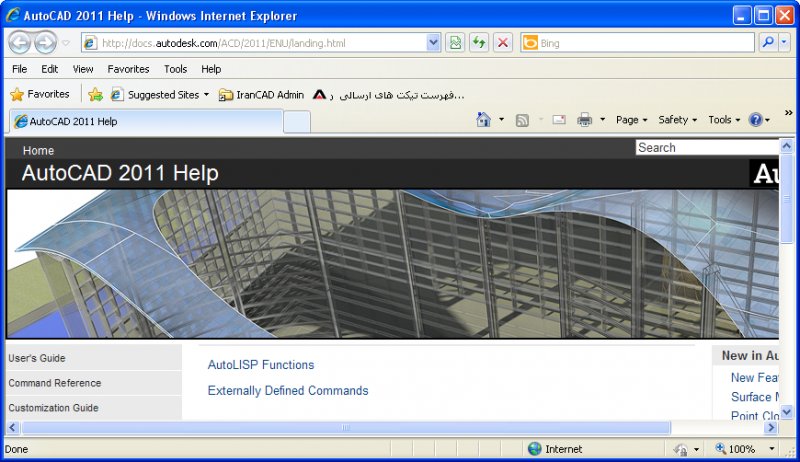
Task: Open the Customization Guide section
Action: coord(94,408)
